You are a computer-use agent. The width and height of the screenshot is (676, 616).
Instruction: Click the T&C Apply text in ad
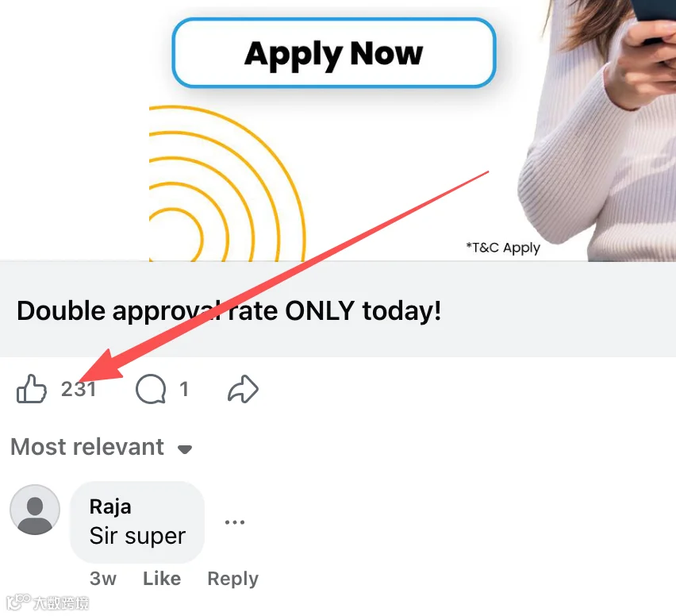[x=503, y=248]
